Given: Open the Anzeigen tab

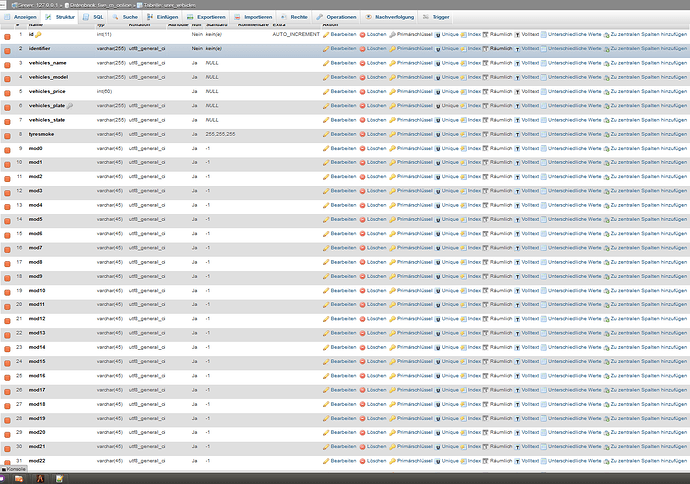Looking at the screenshot, I should click(x=21, y=17).
